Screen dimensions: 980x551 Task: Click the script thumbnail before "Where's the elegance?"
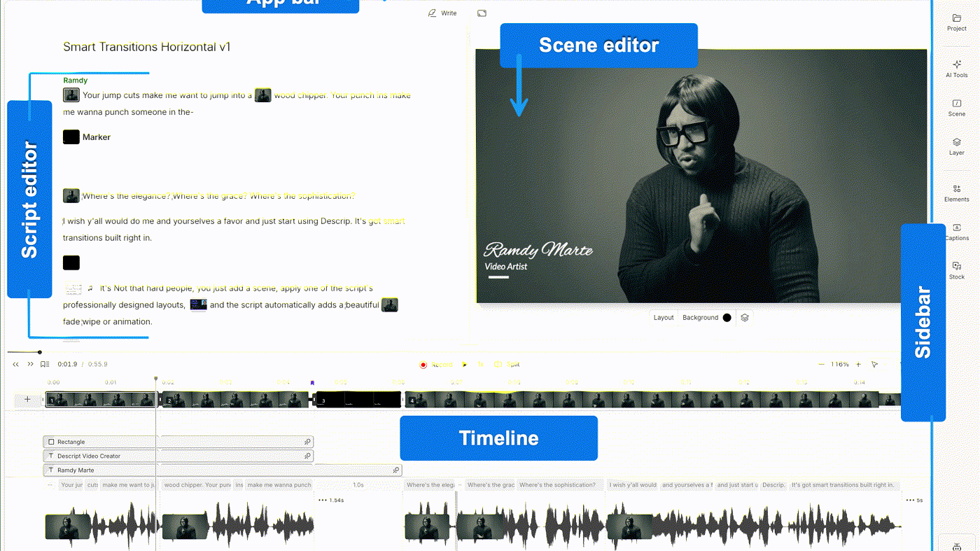coord(71,196)
